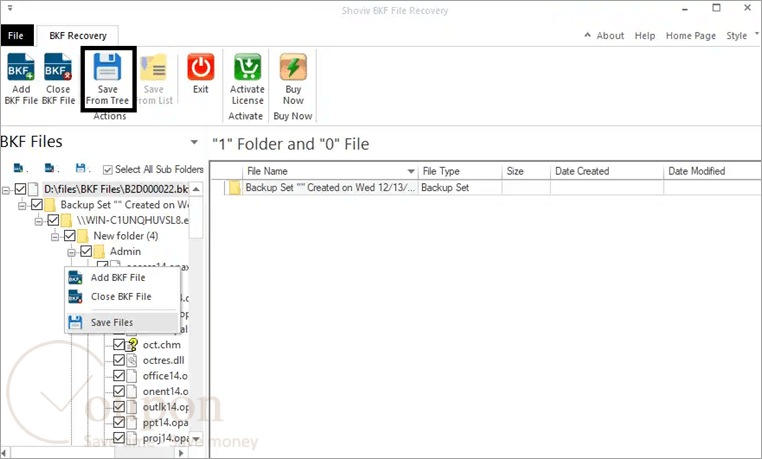This screenshot has height=459, width=762.
Task: Click the tree vertical scrollbar up arrow
Action: click(x=196, y=189)
